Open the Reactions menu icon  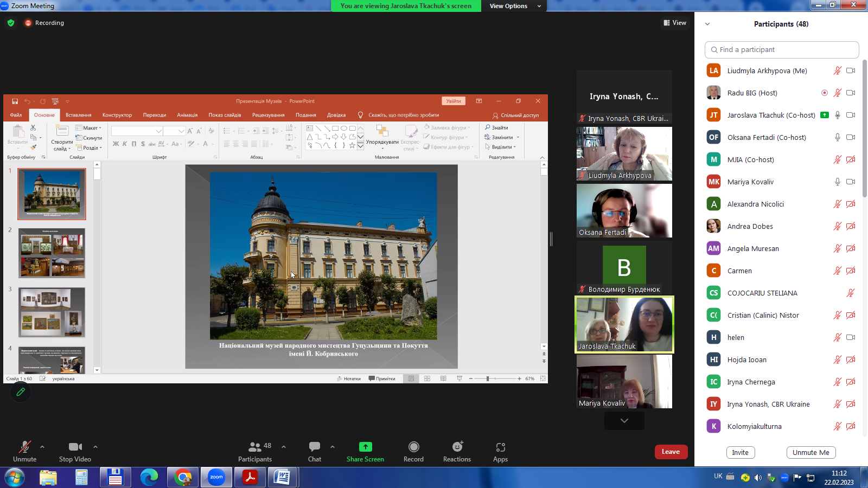pyautogui.click(x=457, y=447)
